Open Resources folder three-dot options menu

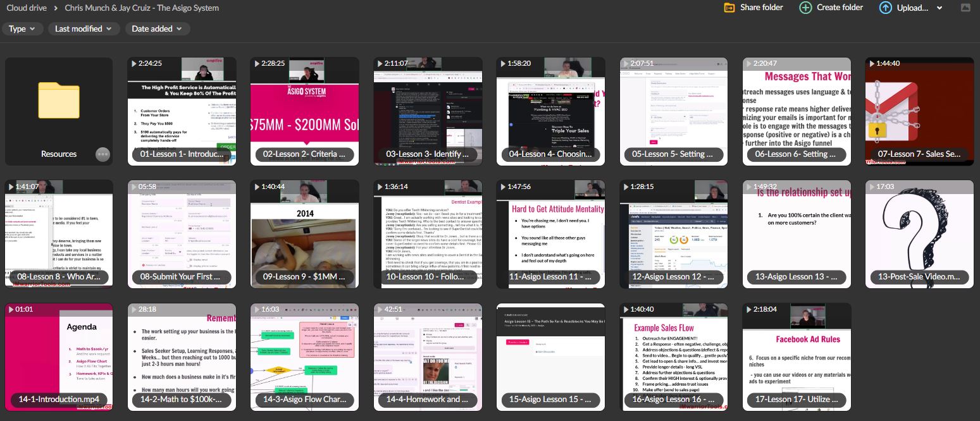click(102, 154)
